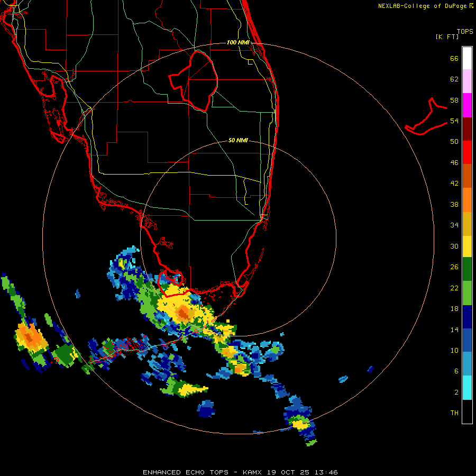
Task: Click the light green legend swatch
Action: tap(467, 293)
